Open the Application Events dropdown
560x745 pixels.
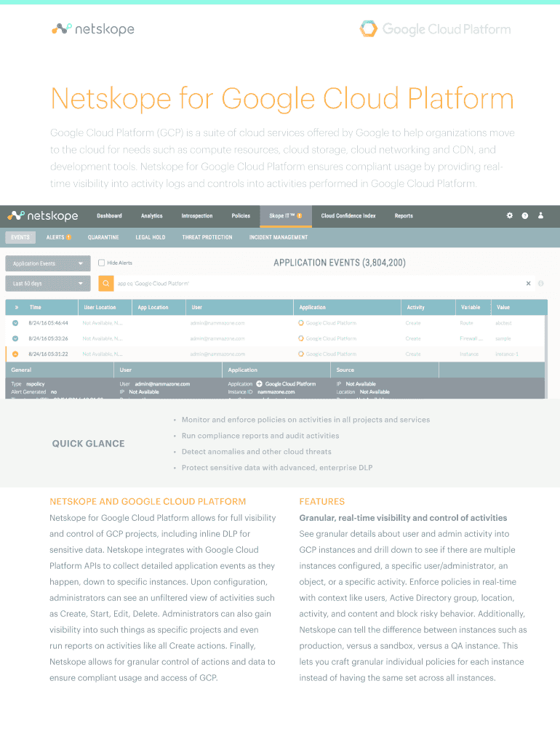pos(47,263)
